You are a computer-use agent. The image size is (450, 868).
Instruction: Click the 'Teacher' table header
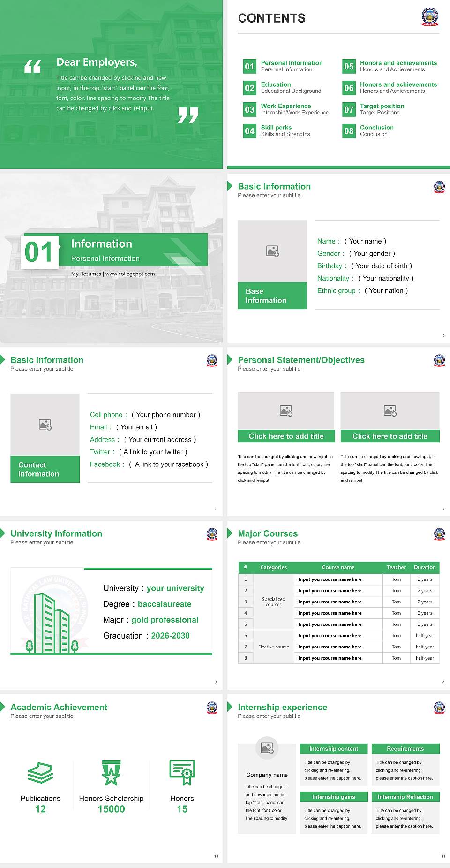(397, 567)
